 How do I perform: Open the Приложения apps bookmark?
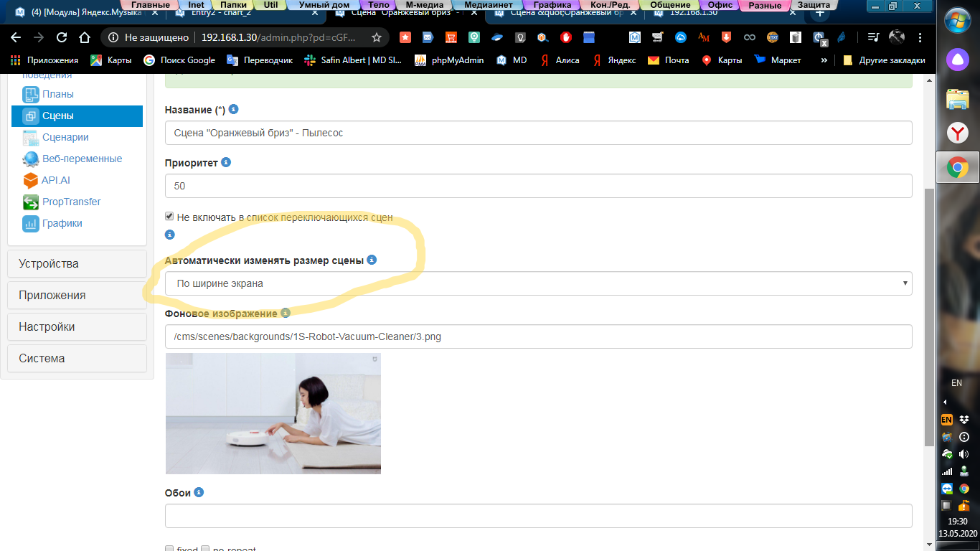tap(44, 60)
